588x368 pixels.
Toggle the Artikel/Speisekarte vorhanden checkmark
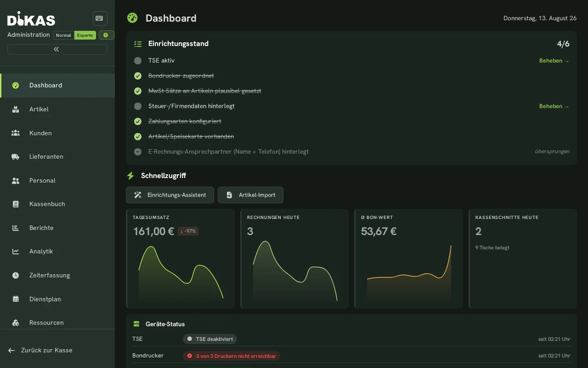(x=138, y=137)
